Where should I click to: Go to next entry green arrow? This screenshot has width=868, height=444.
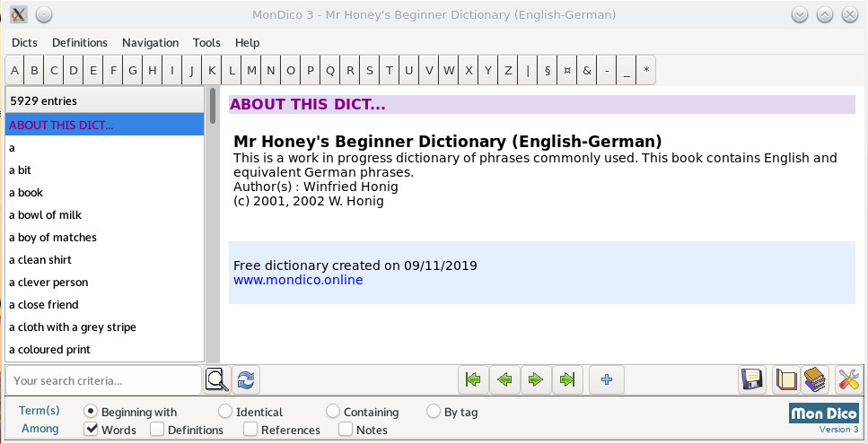536,379
